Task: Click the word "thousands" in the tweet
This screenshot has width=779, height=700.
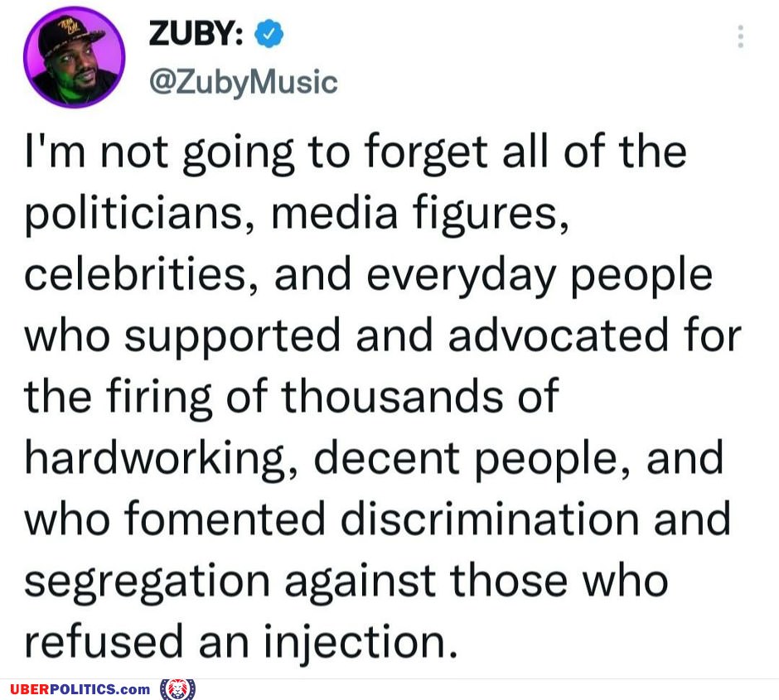Action: [392, 396]
